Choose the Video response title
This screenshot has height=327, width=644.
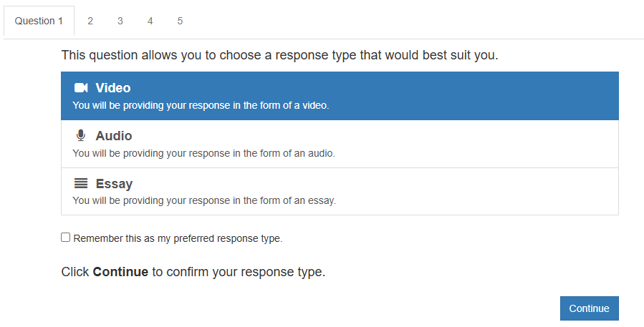pos(113,88)
